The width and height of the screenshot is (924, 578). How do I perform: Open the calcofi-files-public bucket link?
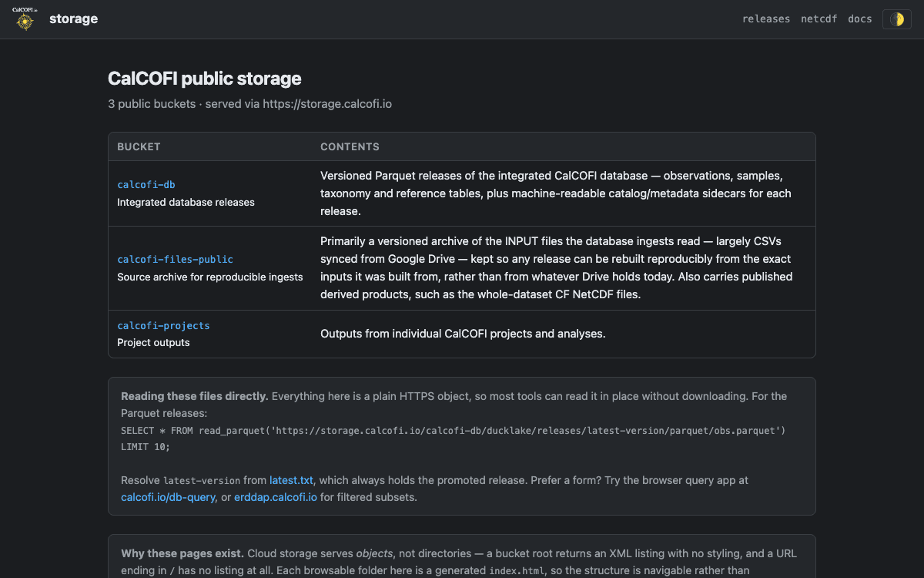pyautogui.click(x=175, y=260)
